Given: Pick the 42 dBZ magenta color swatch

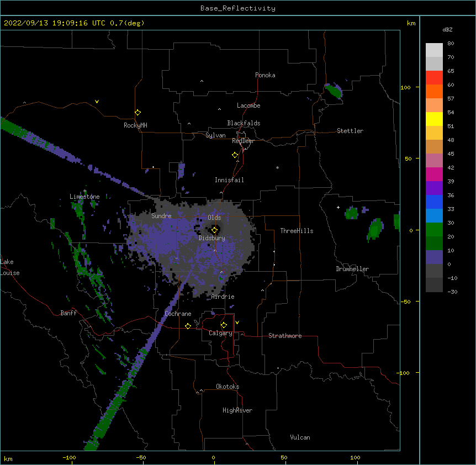Looking at the screenshot, I should point(434,174).
